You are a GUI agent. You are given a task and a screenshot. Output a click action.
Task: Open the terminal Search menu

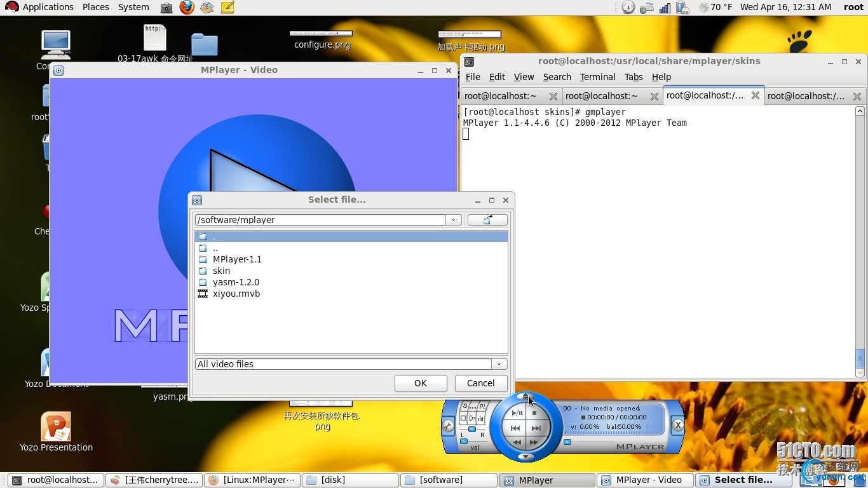557,77
